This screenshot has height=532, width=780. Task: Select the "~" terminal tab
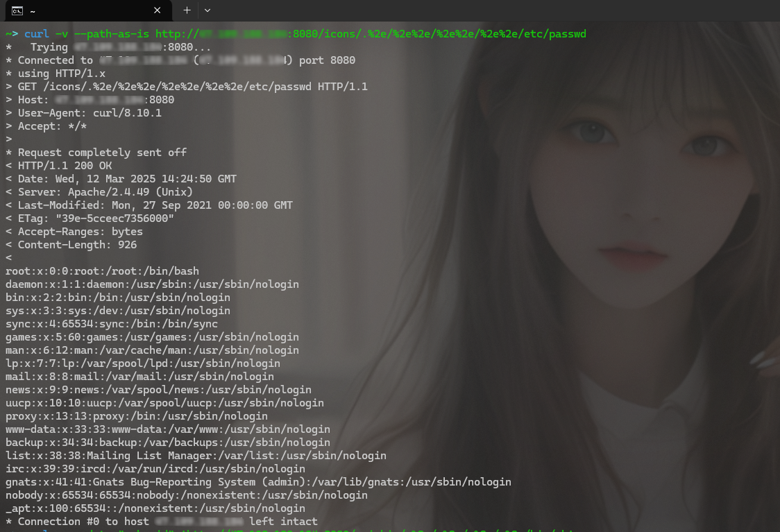89,11
